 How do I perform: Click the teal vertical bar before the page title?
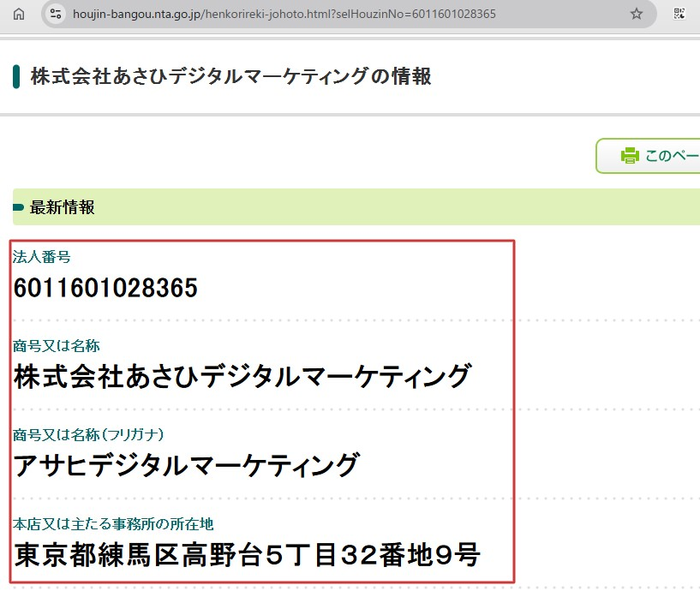tap(15, 76)
